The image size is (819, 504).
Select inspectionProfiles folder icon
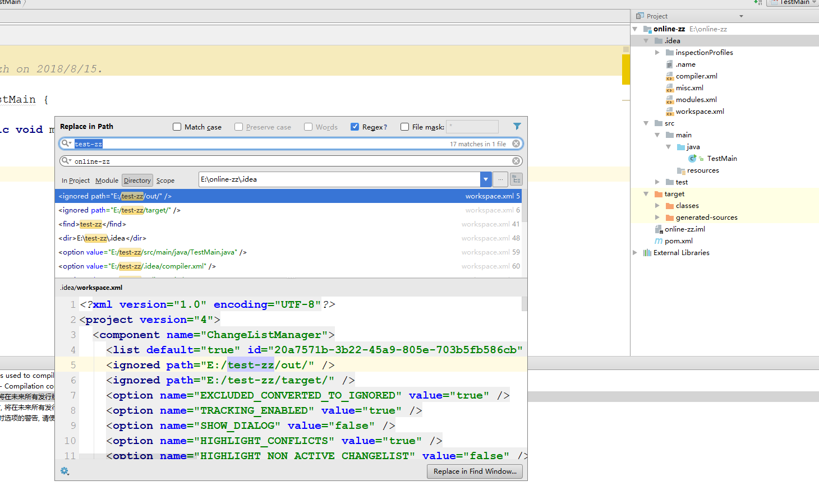pos(669,53)
